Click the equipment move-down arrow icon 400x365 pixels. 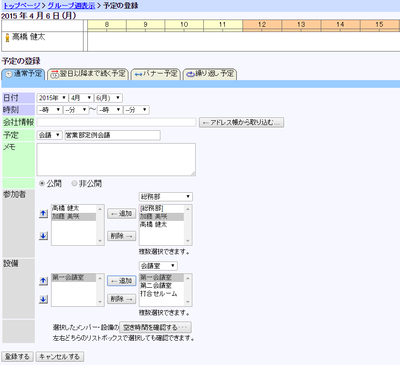tap(43, 299)
